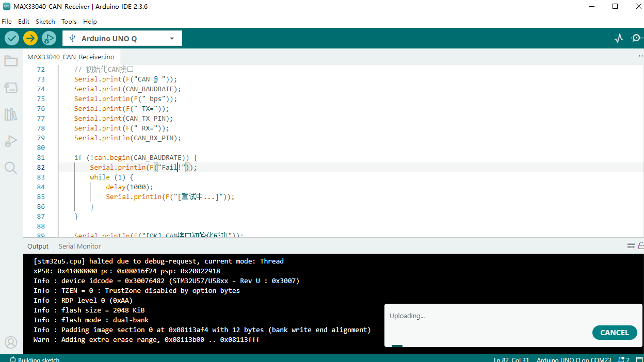This screenshot has width=644, height=362.
Task: Click the Uploading progress bar
Action: point(397,346)
